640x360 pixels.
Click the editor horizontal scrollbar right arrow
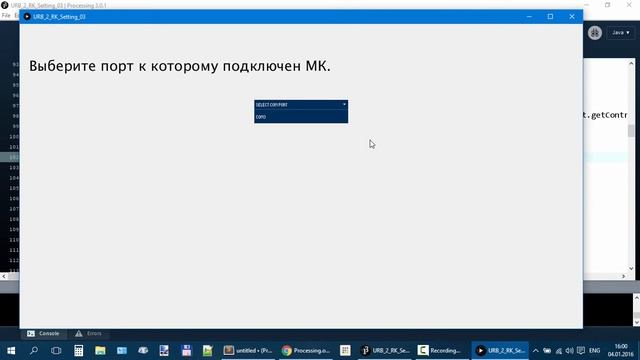(623, 276)
